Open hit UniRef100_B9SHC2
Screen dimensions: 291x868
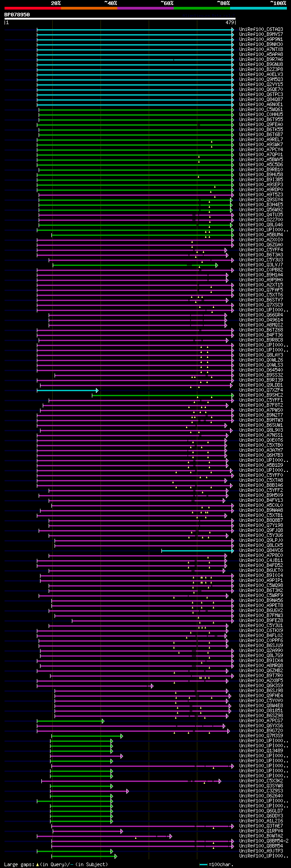point(261,395)
